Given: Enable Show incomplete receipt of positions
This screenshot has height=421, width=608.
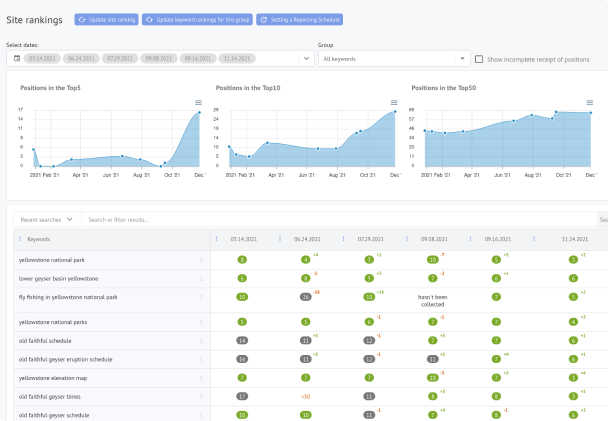Looking at the screenshot, I should coord(479,59).
